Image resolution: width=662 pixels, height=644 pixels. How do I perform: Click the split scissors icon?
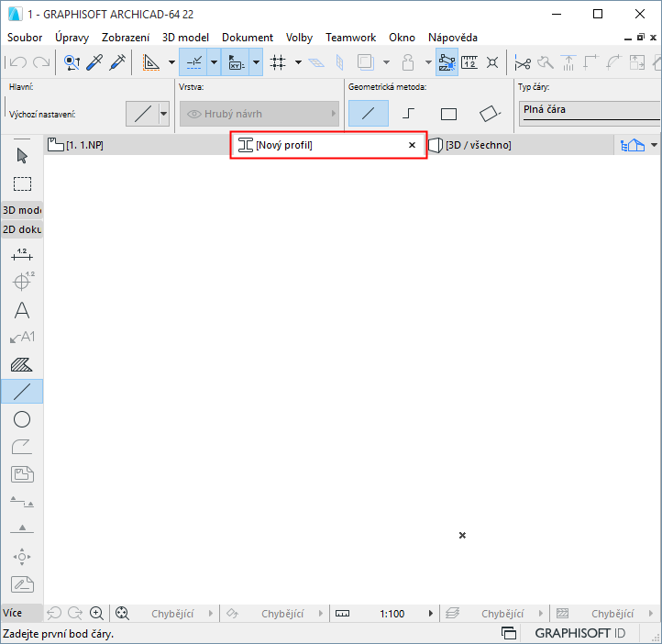tap(523, 63)
